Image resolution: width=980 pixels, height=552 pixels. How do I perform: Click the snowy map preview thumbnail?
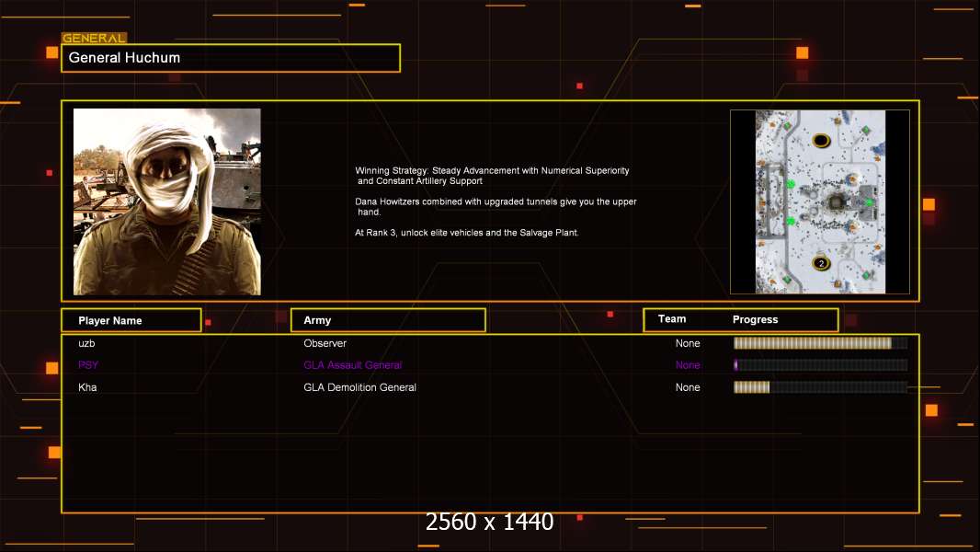click(x=820, y=201)
